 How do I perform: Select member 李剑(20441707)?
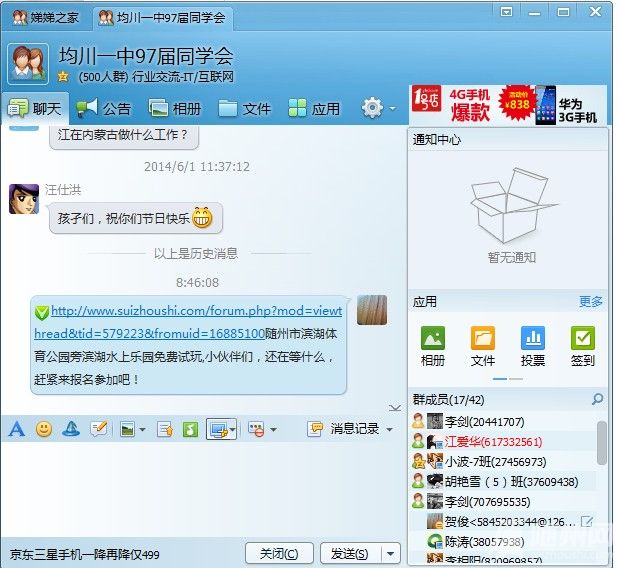[x=504, y=422]
